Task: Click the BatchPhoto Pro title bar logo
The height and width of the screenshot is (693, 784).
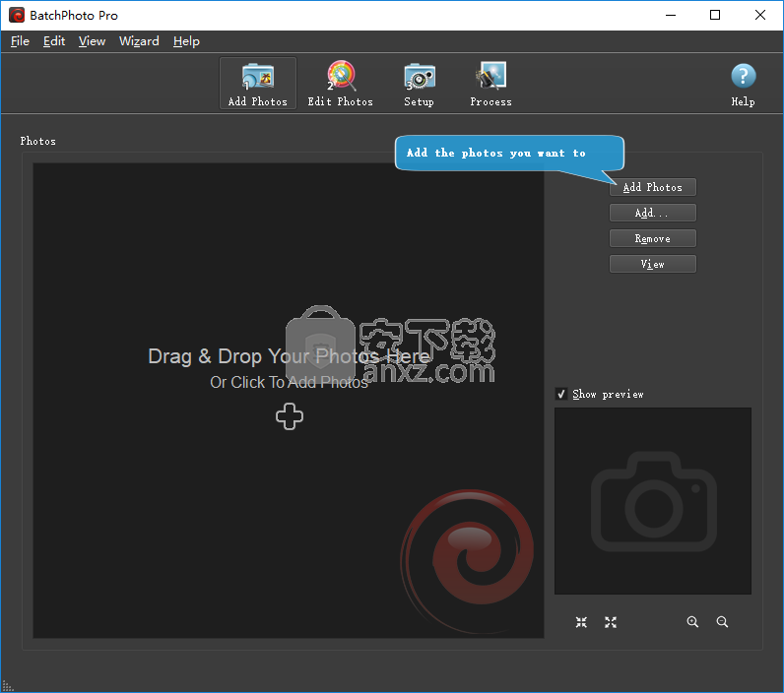Action: (x=17, y=15)
